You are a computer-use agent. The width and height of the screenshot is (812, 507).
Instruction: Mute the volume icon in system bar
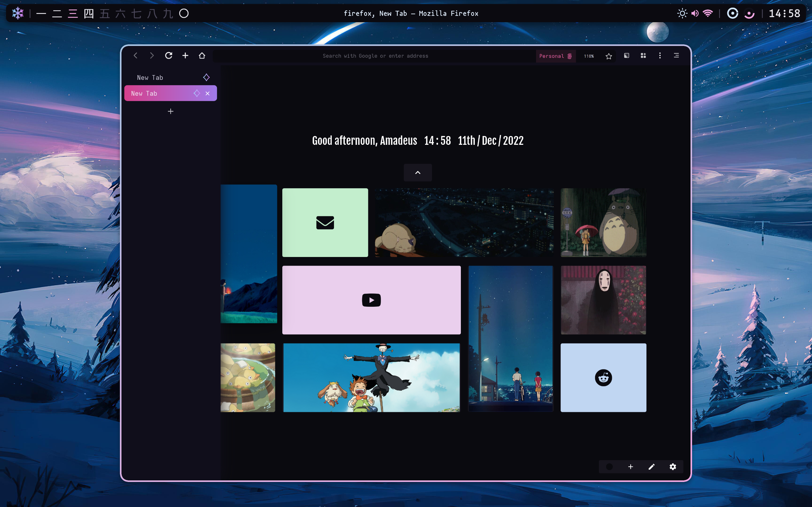click(x=695, y=13)
